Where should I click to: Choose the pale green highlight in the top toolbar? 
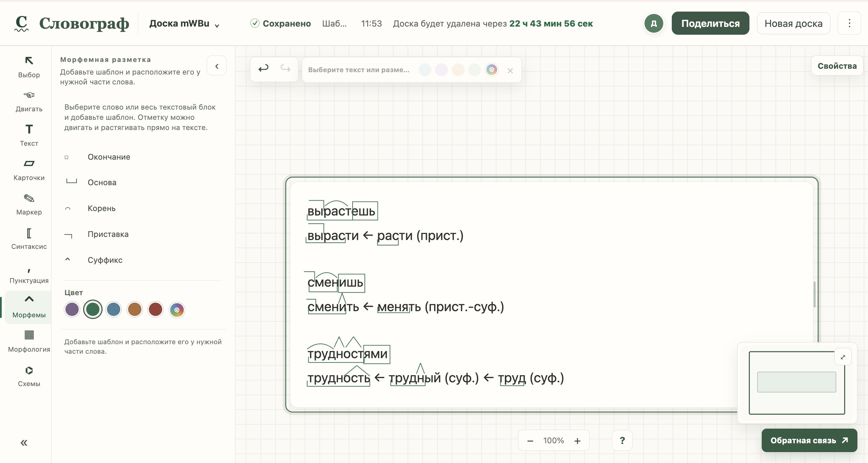pyautogui.click(x=475, y=70)
